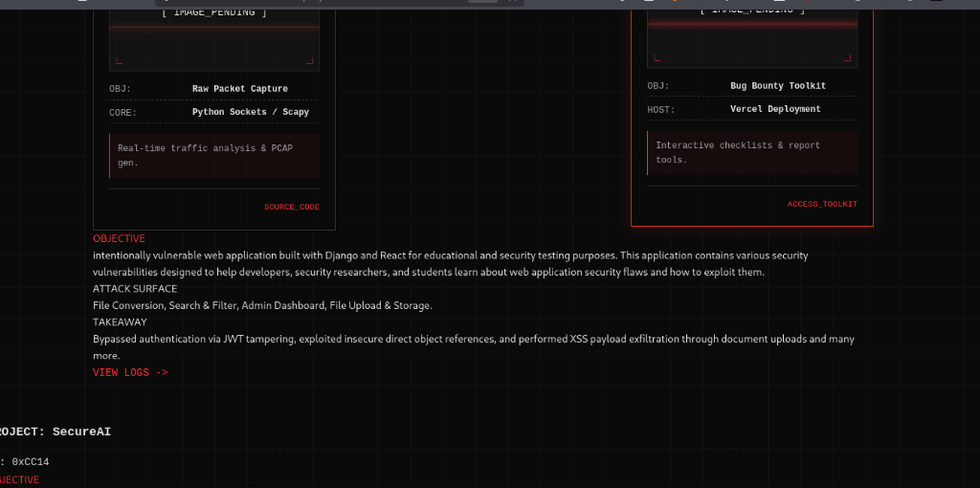Select the 'Python Sockets / Scapy' value

point(250,113)
